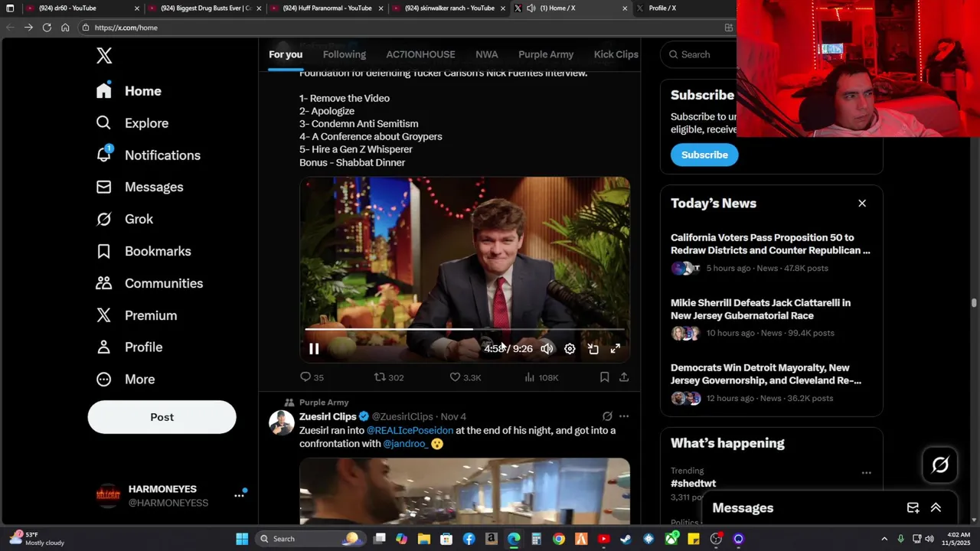The image size is (980, 551).
Task: Open the Zuesirl Clips profile avatar
Action: pos(281,422)
